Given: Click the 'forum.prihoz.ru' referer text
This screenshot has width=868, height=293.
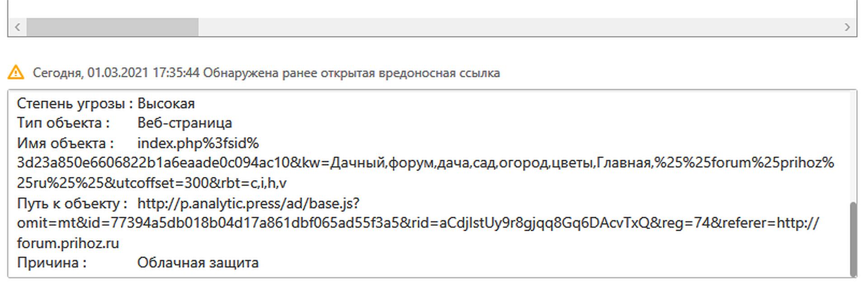Looking at the screenshot, I should (68, 243).
